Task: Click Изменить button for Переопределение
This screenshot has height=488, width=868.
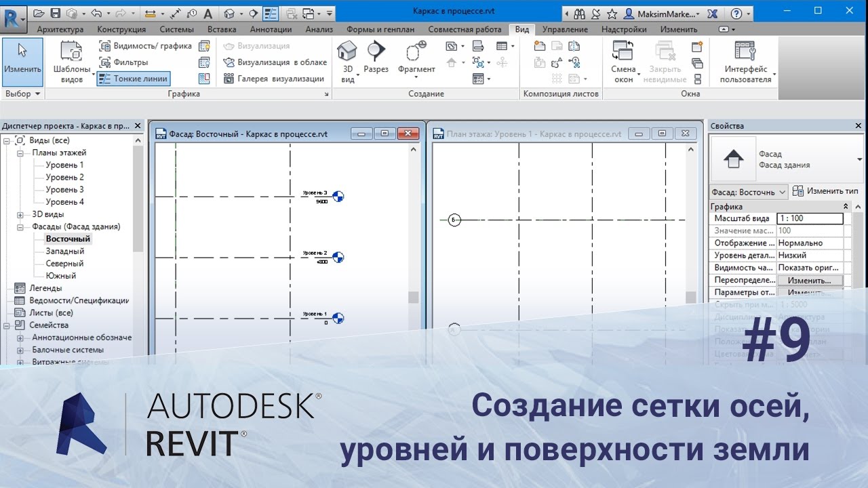Action: click(810, 280)
